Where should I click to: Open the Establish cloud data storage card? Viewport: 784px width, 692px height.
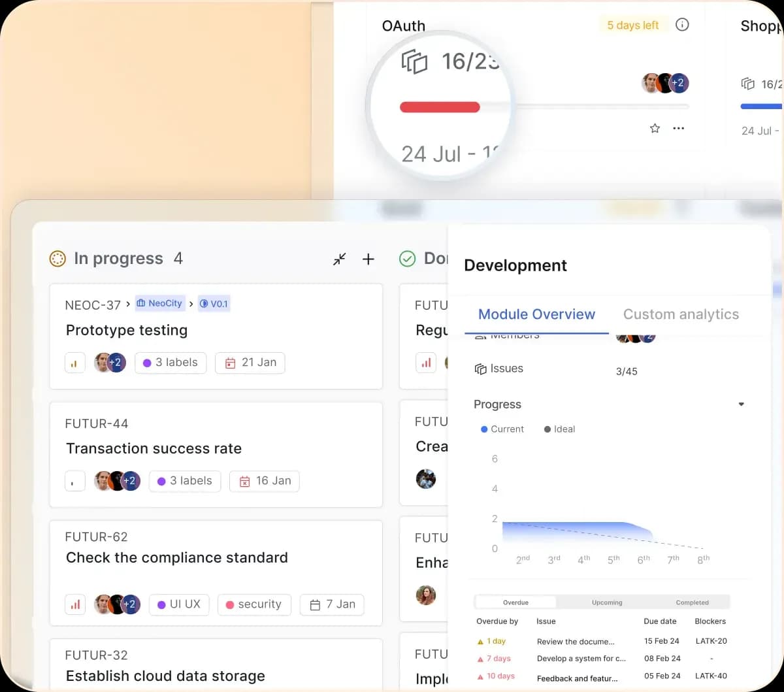165,676
